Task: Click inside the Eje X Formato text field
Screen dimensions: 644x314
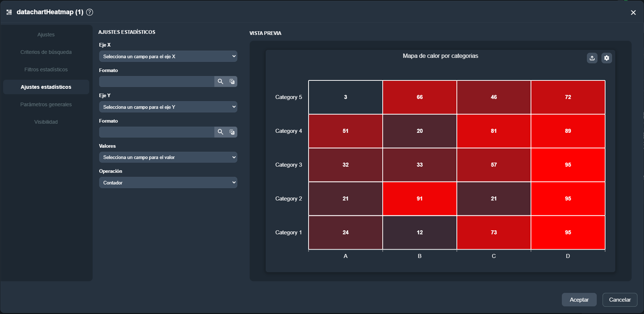Action: 157,82
